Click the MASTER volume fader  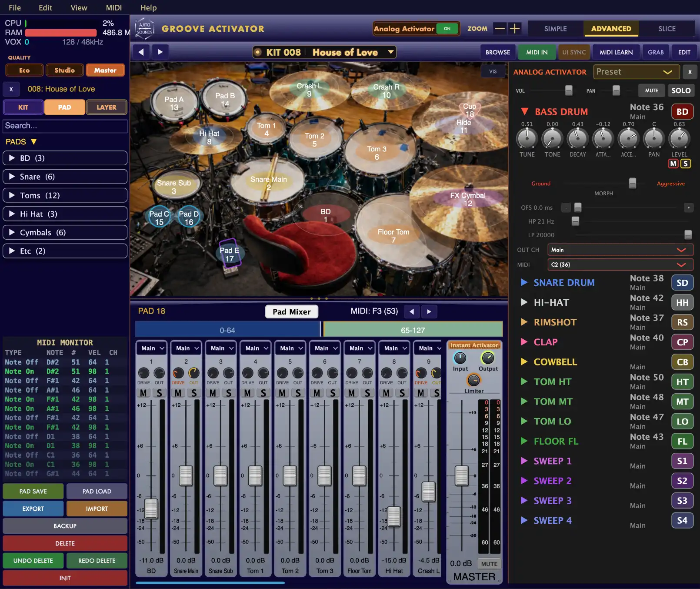point(461,475)
